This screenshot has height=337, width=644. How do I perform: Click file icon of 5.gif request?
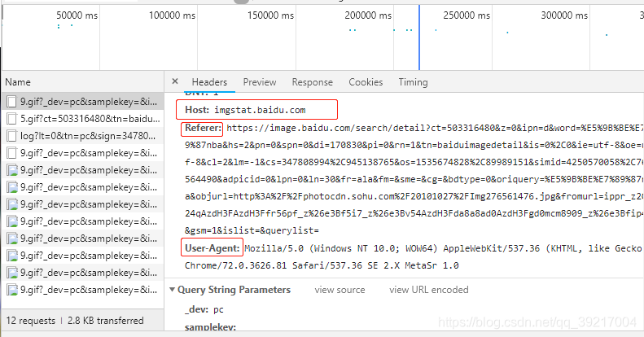pos(12,119)
